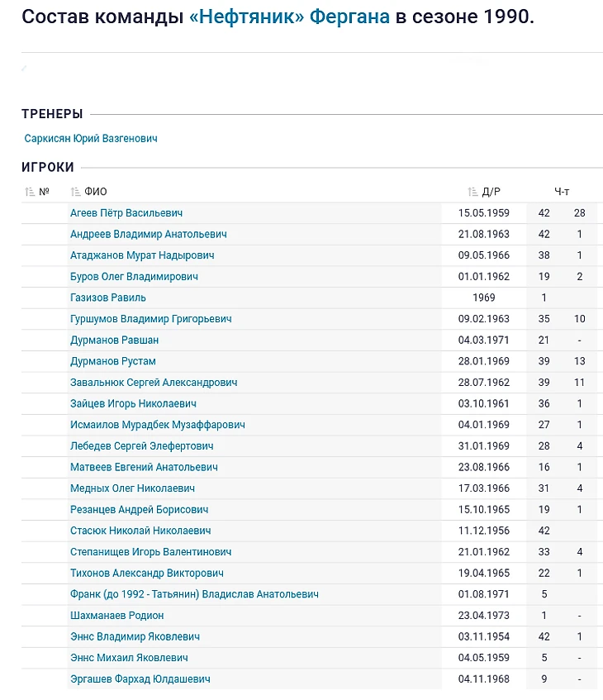The height and width of the screenshot is (700, 603).
Task: Open Гуршумов Владимир Григорьевич profile
Action: (151, 319)
